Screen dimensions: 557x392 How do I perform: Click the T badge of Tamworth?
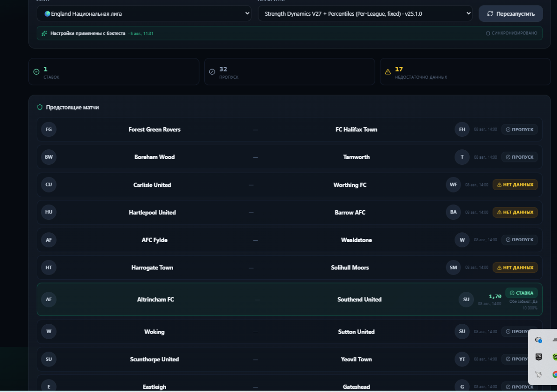(462, 157)
